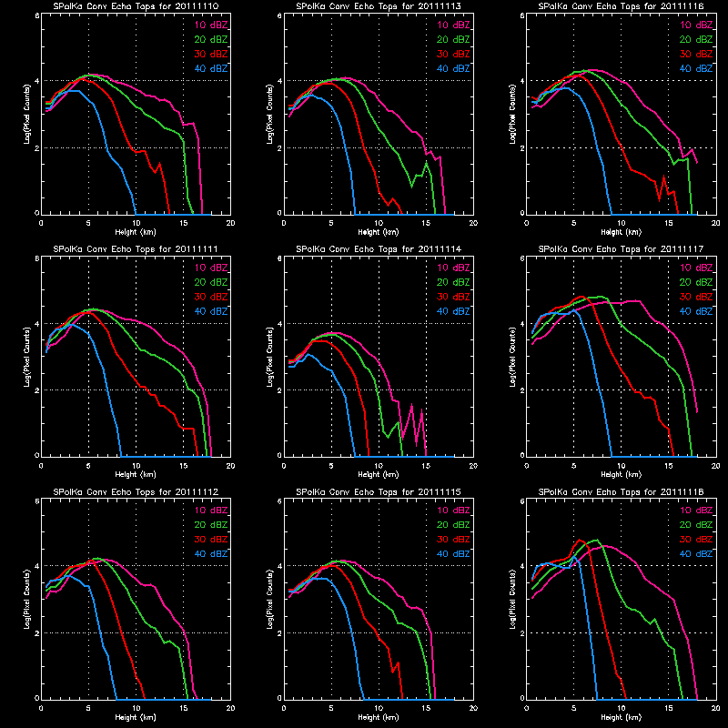This screenshot has height=728, width=728.
Task: Select 'Log(Pixel Counts)' axis label of 20111116 plot
Action: [x=513, y=114]
